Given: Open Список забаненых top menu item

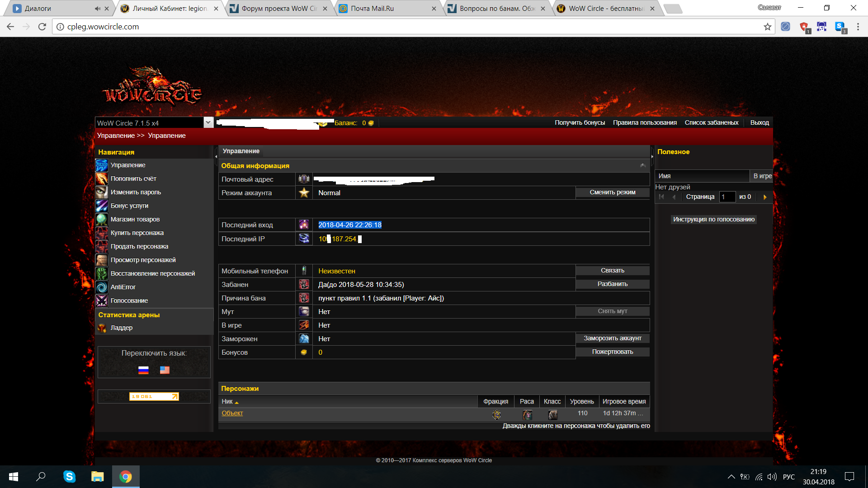Looking at the screenshot, I should click(711, 123).
